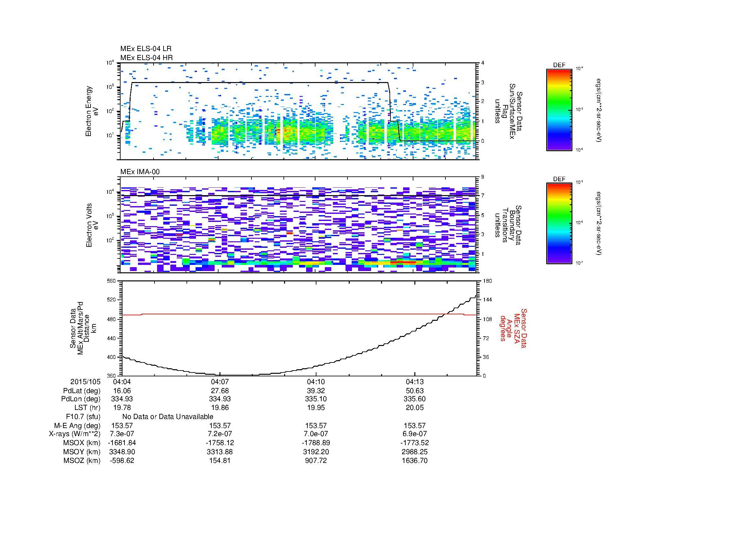Select the lower DEF color bar for IMA
Screen dimensions: 756x534
click(559, 224)
